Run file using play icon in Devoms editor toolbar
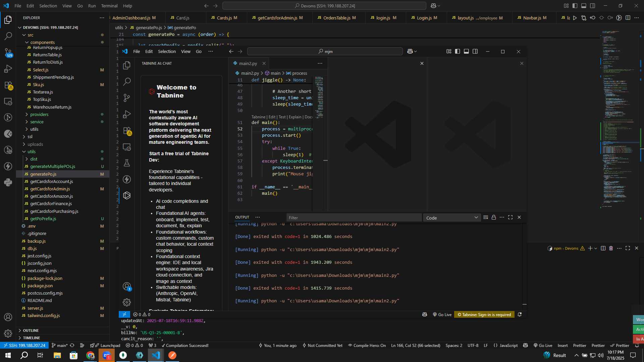Image resolution: width=644 pixels, height=362 pixels. pyautogui.click(x=575, y=18)
